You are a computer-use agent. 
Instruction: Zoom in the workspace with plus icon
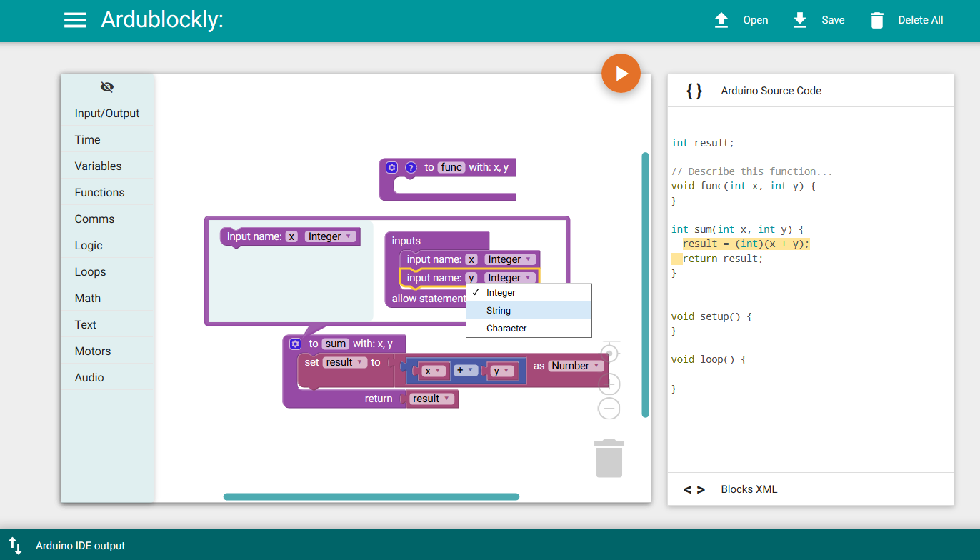tap(609, 384)
